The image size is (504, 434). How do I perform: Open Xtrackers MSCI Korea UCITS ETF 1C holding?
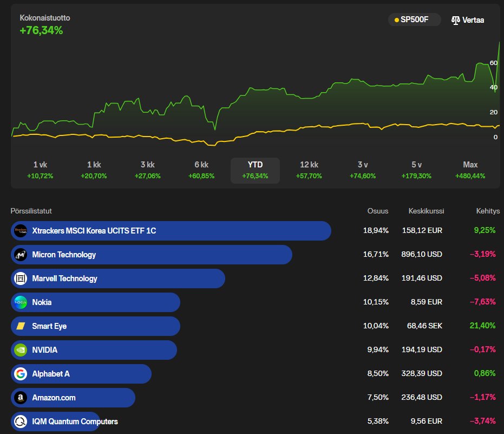pos(171,231)
